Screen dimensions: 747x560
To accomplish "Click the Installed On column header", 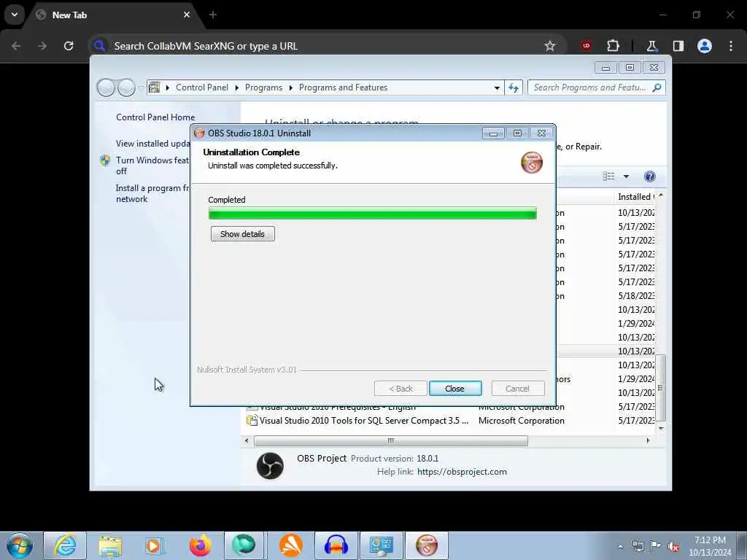I will pyautogui.click(x=635, y=197).
